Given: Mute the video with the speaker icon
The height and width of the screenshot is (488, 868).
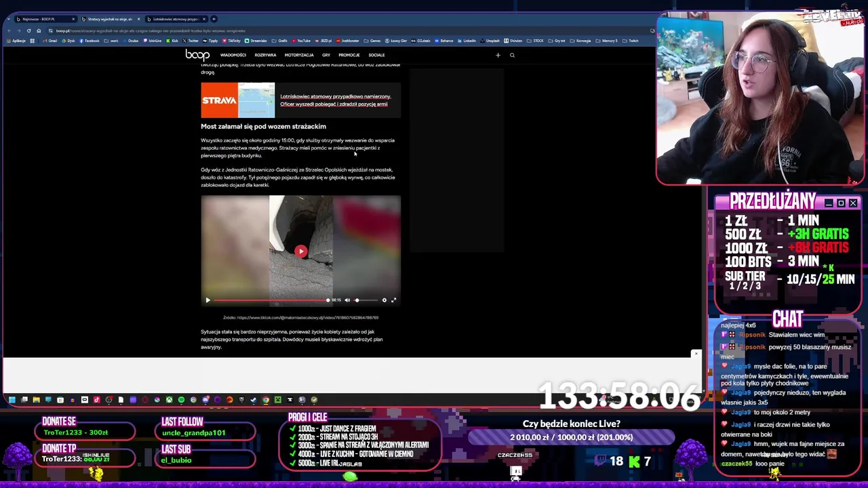Looking at the screenshot, I should point(347,300).
